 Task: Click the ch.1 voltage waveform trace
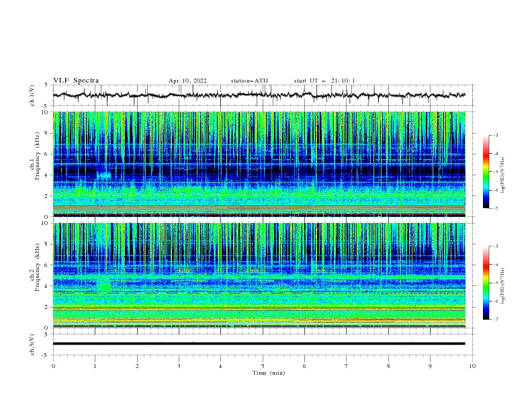pyautogui.click(x=259, y=95)
